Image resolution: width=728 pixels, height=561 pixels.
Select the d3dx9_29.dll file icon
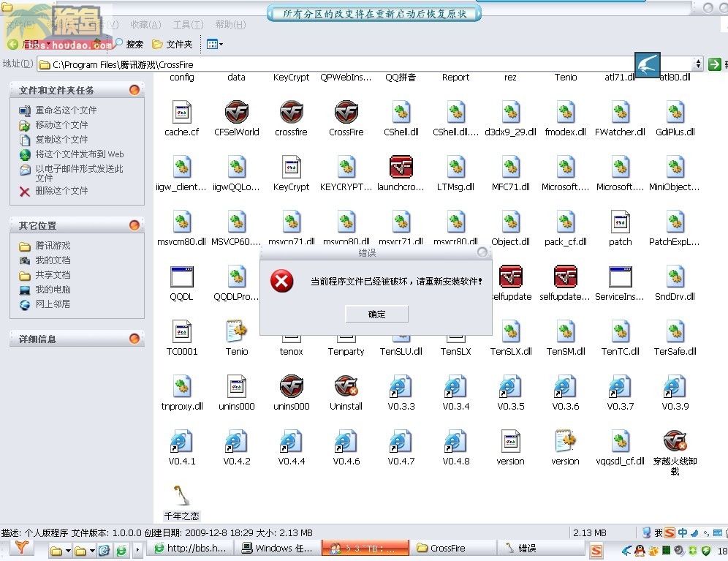coord(511,112)
